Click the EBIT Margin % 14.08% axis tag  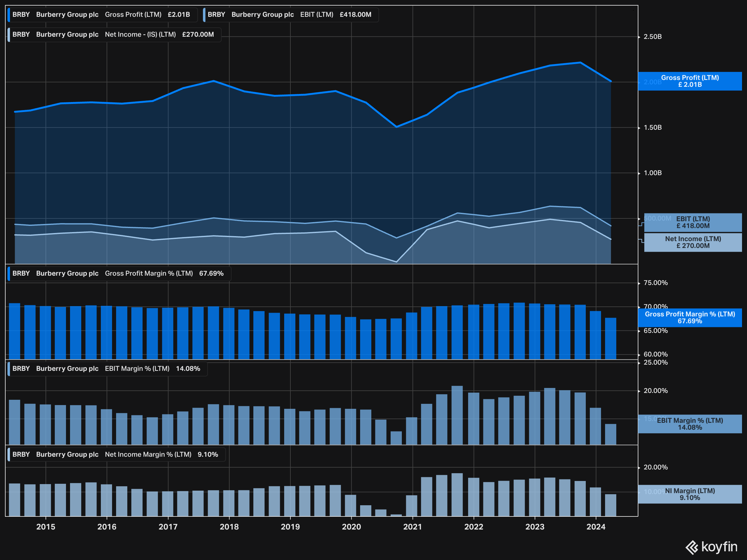coord(690,424)
